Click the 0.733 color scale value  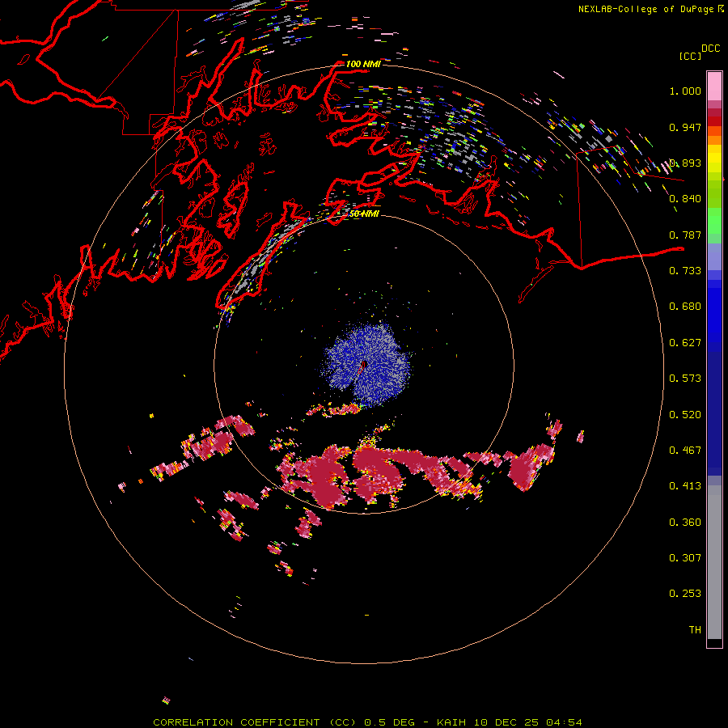click(x=685, y=271)
